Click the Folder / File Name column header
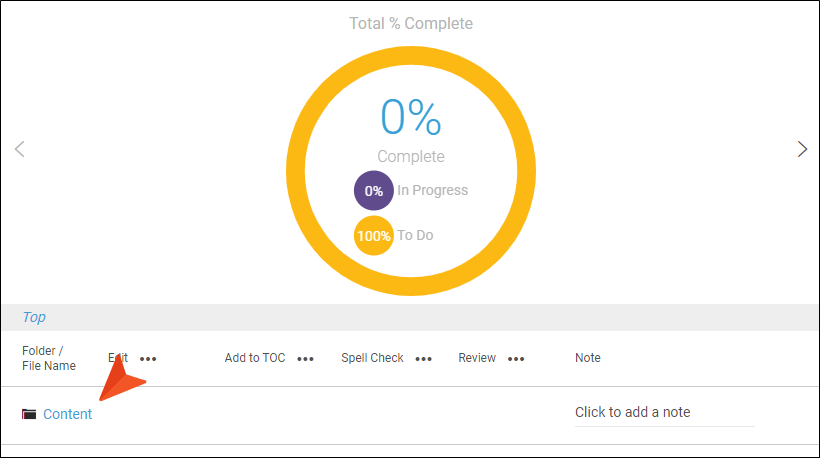This screenshot has height=458, width=820. [x=49, y=358]
